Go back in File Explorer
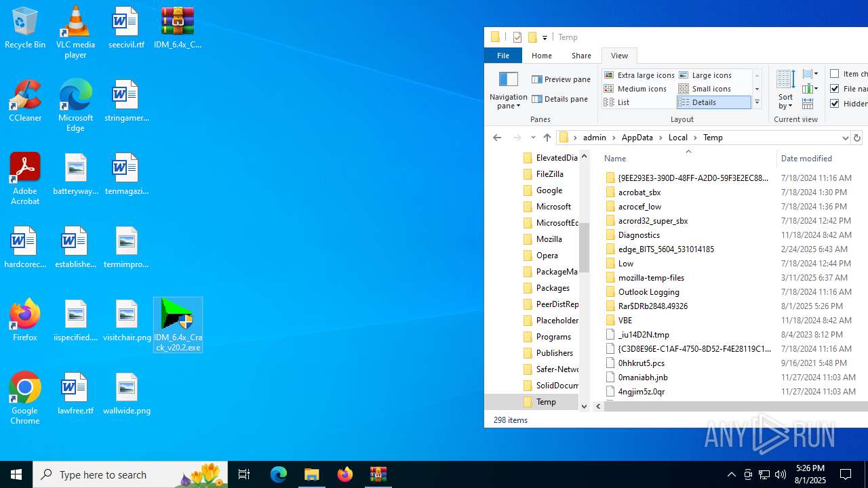This screenshot has width=868, height=488. [497, 138]
